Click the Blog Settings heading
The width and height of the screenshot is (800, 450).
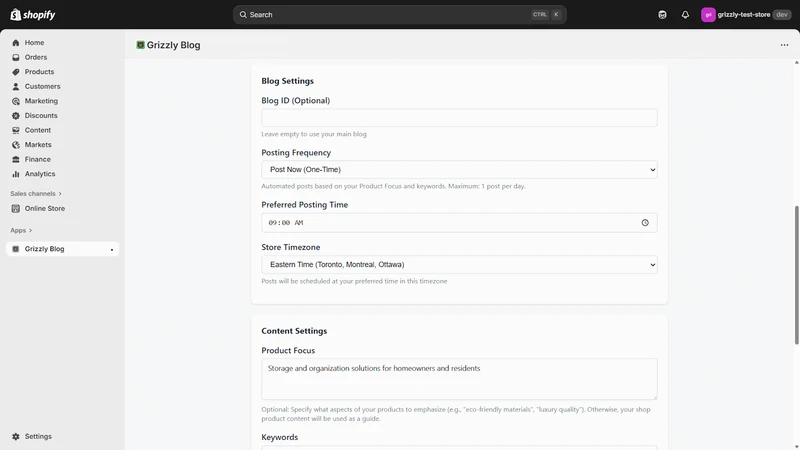287,81
